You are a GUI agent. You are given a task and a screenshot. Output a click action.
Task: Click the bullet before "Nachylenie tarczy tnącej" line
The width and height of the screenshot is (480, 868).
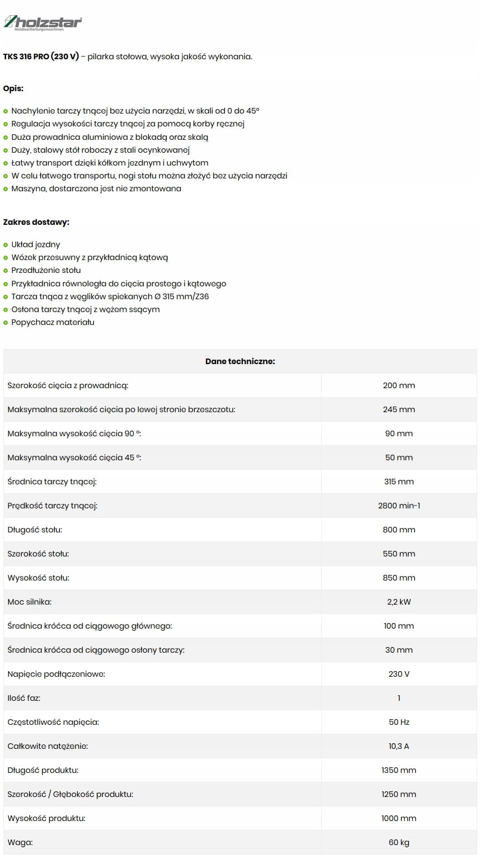tap(6, 111)
